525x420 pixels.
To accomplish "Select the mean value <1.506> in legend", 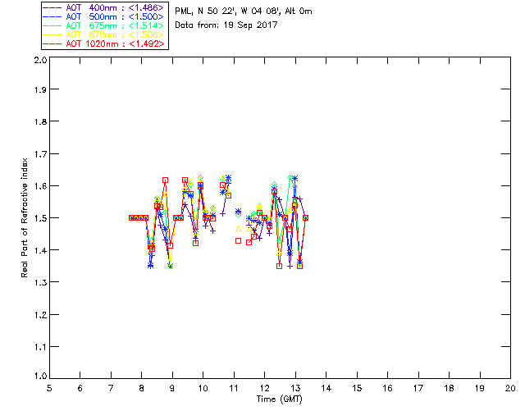I will [x=146, y=34].
